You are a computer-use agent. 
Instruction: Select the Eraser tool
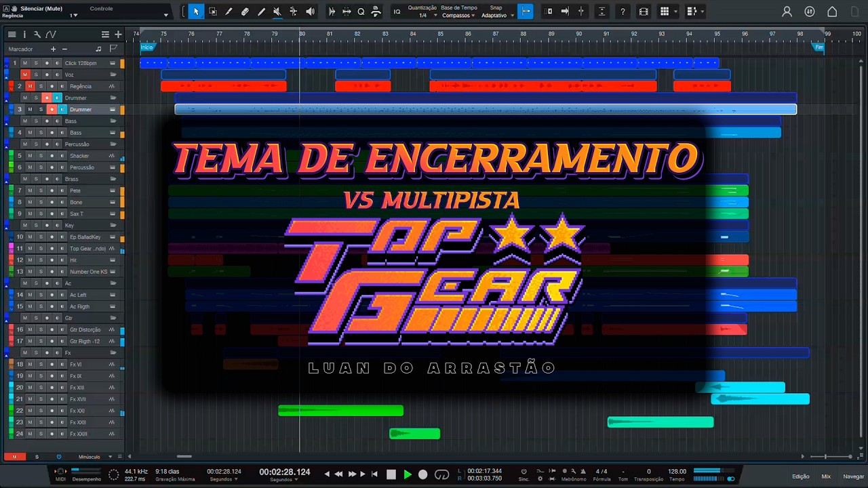pos(245,12)
